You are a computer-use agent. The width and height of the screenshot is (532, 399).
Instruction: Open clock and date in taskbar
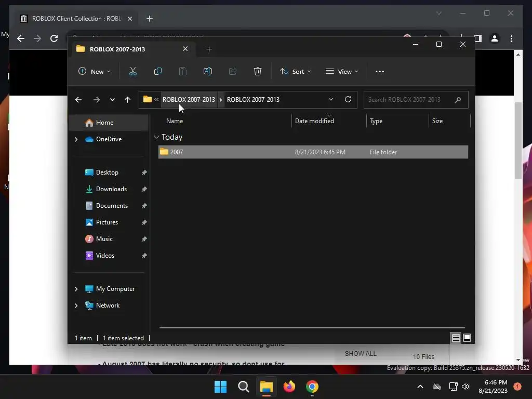coord(493,387)
